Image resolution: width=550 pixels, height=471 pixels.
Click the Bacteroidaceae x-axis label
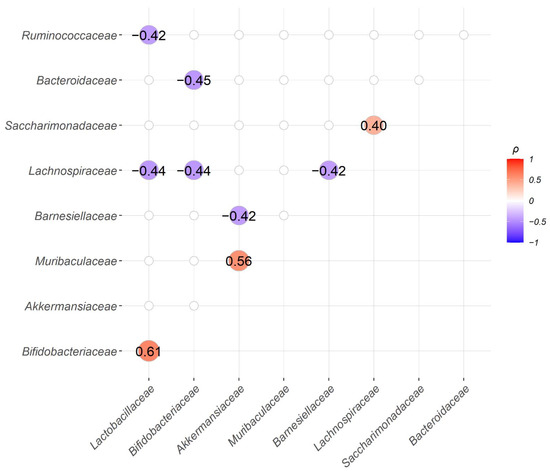pos(439,415)
